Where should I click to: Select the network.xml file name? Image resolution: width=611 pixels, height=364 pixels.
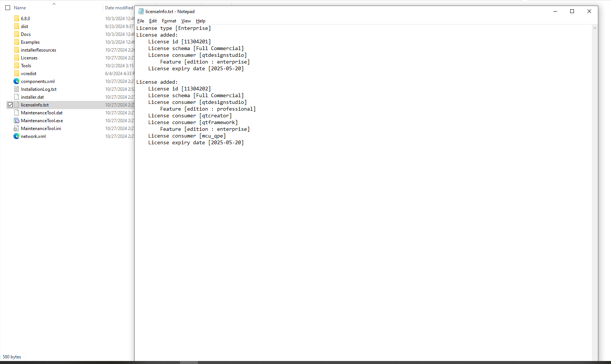pos(33,136)
